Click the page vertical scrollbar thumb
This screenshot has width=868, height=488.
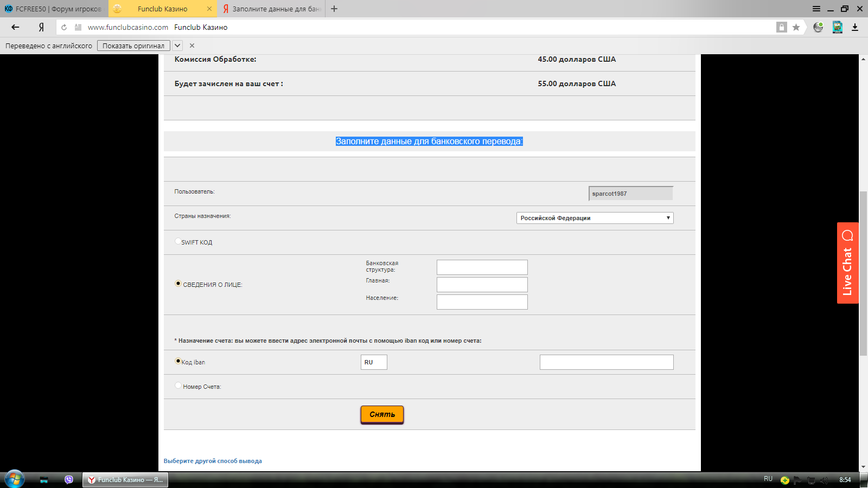point(863,273)
